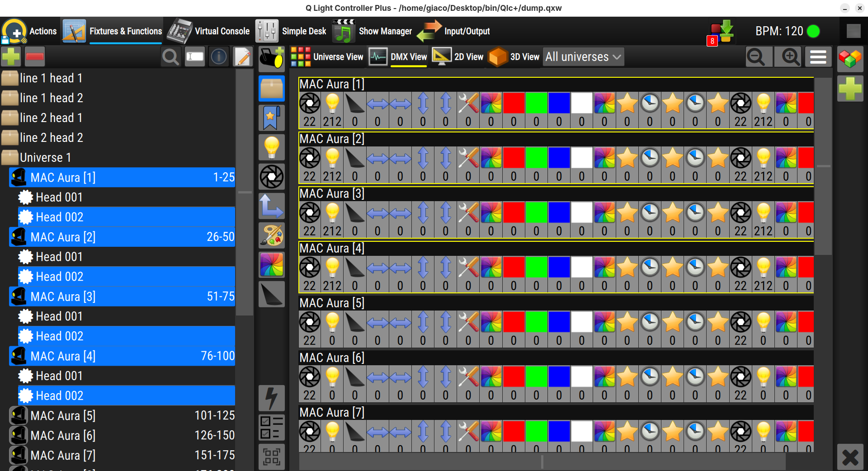Expand MAC Aura [6] in fixture tree

tap(122, 436)
